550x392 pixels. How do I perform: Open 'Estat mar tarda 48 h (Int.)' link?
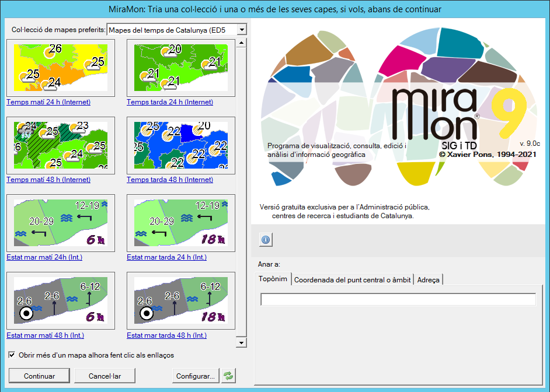[x=166, y=335]
